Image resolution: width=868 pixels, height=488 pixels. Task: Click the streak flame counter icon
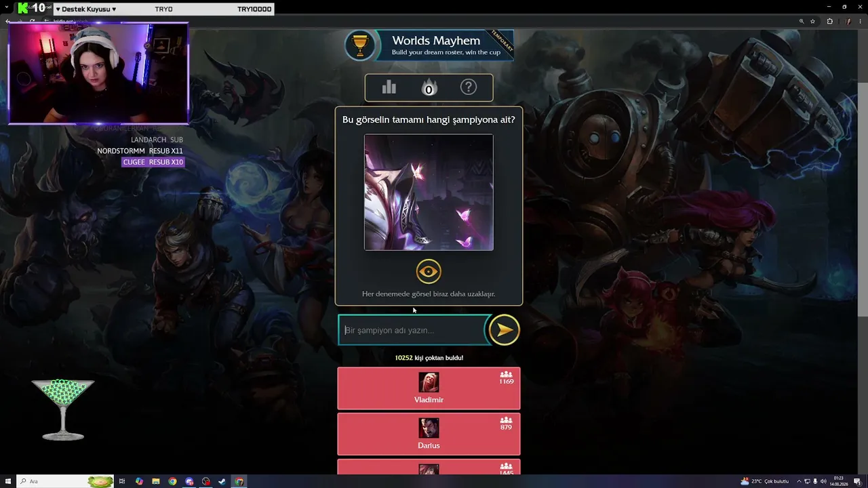point(429,87)
